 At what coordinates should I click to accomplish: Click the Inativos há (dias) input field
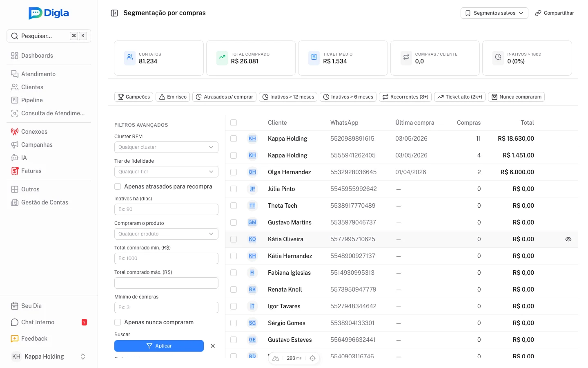coord(166,209)
